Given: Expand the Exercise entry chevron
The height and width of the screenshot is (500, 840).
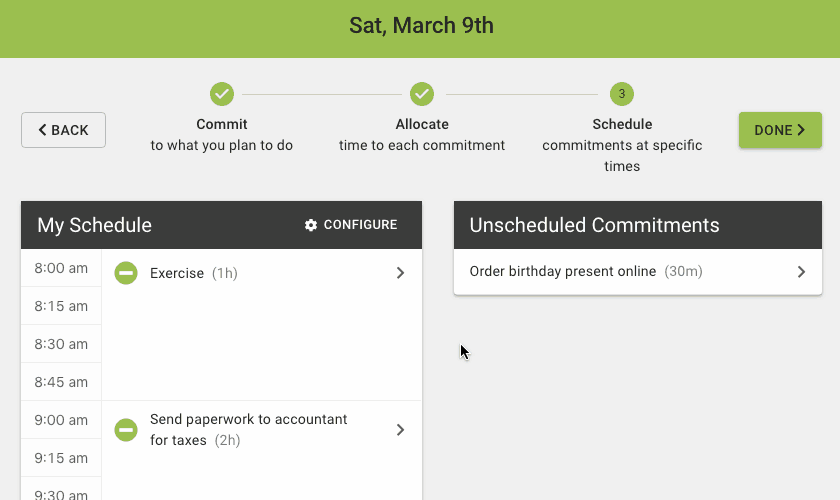Looking at the screenshot, I should tap(400, 273).
